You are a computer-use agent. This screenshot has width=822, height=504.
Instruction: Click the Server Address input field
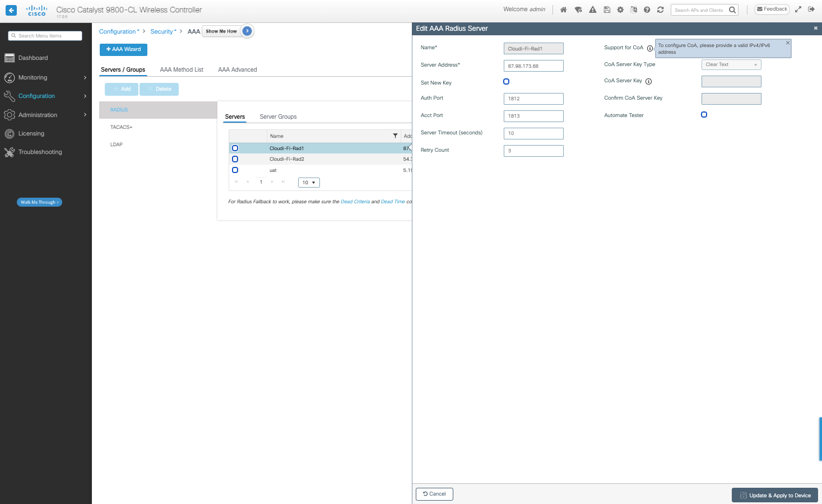click(533, 66)
